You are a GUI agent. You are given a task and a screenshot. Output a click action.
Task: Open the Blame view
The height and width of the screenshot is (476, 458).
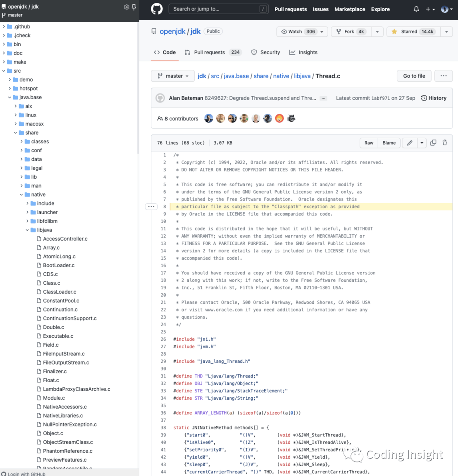pyautogui.click(x=389, y=143)
